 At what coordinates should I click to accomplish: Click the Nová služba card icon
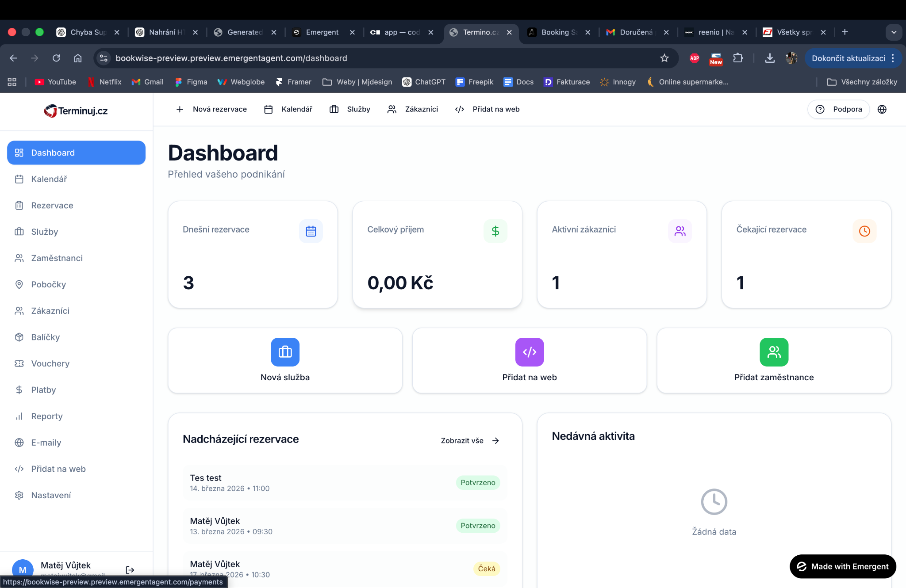coord(284,352)
